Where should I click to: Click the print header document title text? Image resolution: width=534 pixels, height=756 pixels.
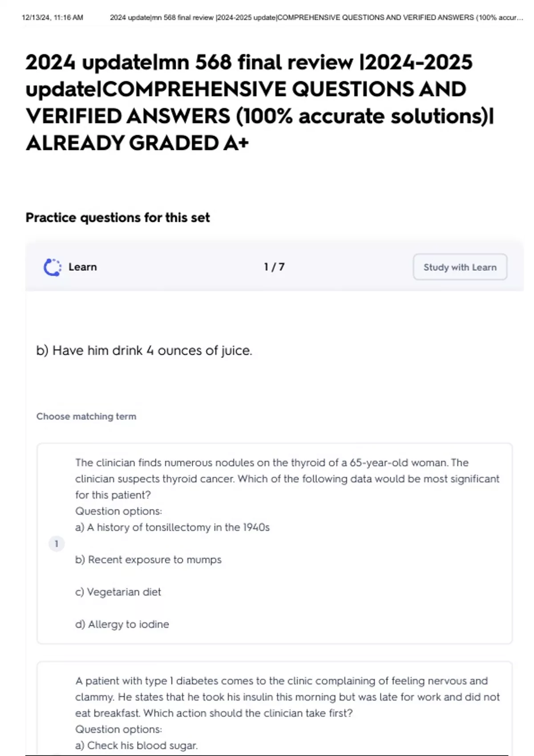[316, 18]
